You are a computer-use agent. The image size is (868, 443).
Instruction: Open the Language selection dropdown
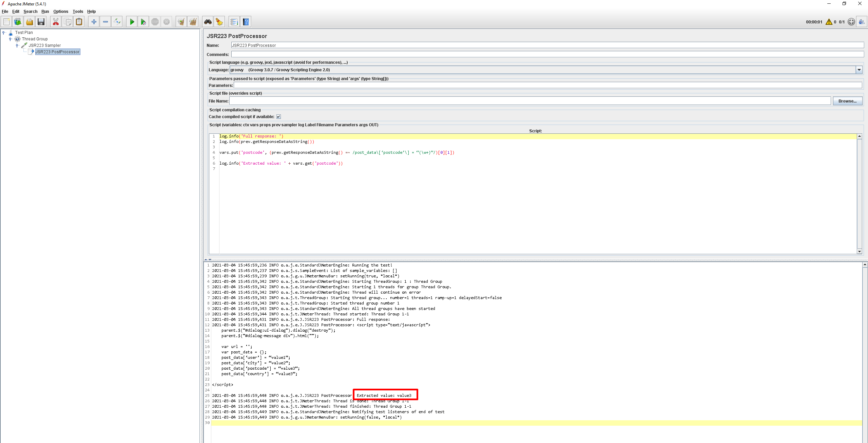(859, 70)
